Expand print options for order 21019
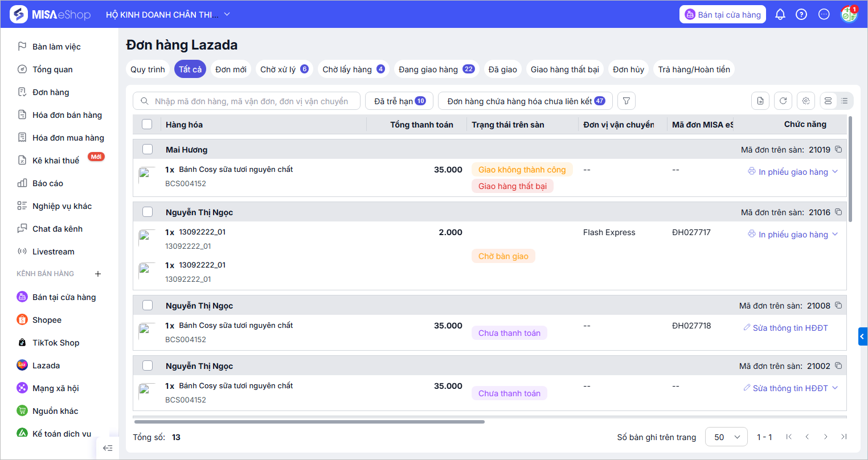The image size is (868, 460). (x=835, y=171)
